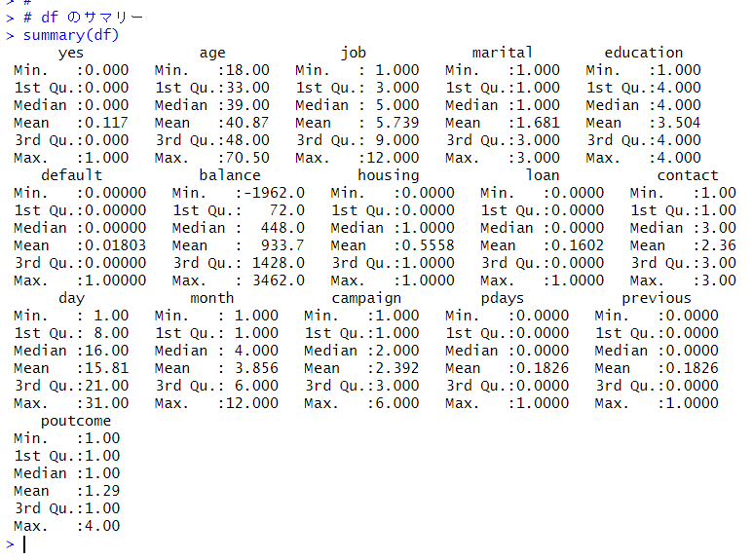Screen dimensions: 752x560
Task: Select age min value 18.00
Action: [247, 70]
